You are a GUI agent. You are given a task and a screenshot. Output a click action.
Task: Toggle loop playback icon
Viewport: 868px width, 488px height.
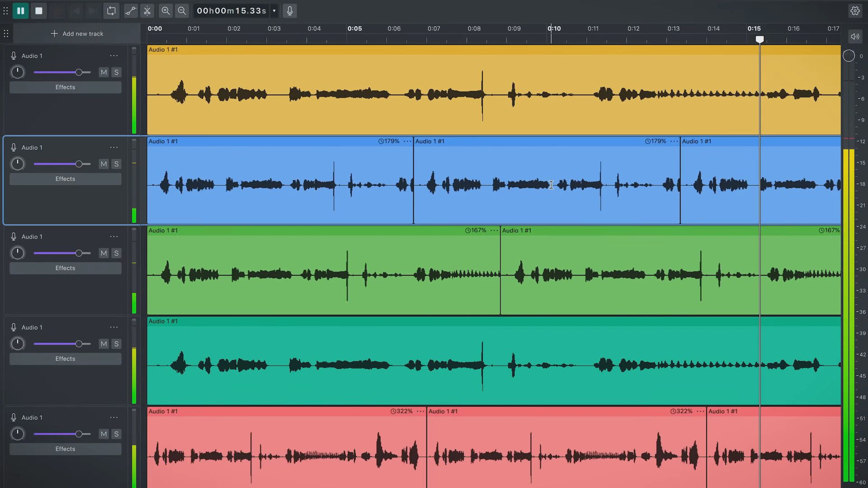pos(111,11)
